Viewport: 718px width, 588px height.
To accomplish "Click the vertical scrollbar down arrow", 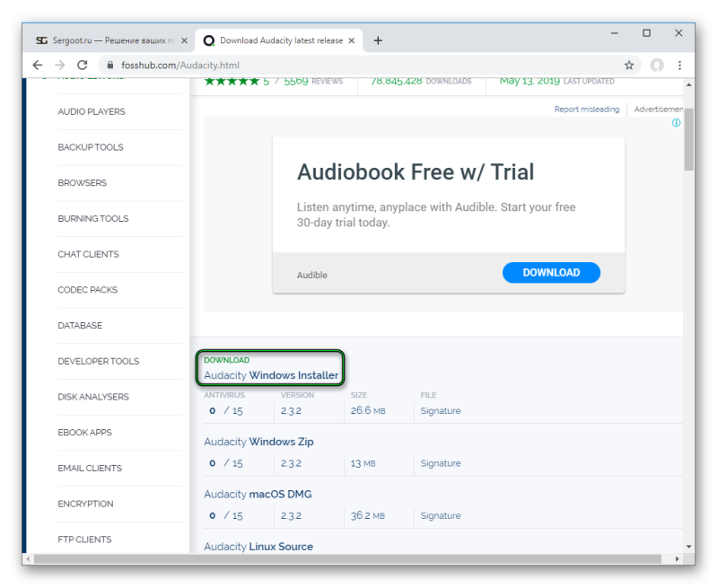I will [x=688, y=547].
